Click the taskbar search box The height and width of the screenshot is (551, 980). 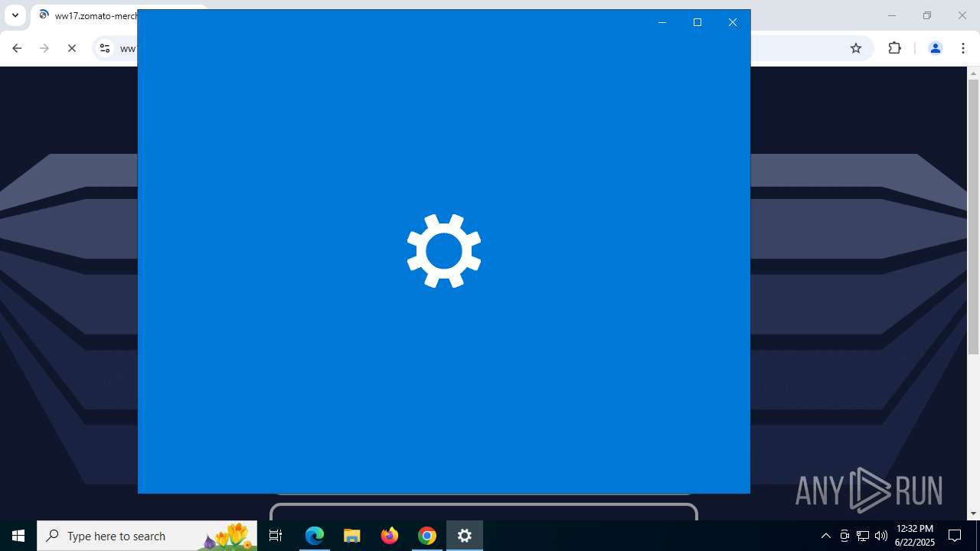(147, 536)
